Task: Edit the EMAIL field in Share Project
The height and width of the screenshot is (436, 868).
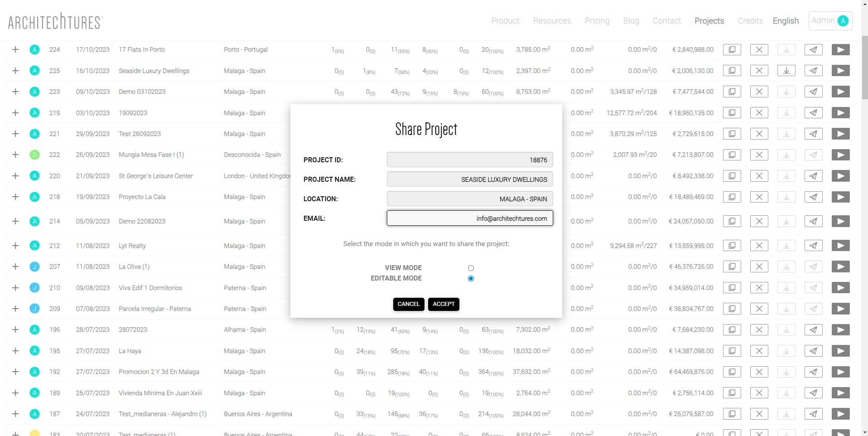Action: [469, 218]
